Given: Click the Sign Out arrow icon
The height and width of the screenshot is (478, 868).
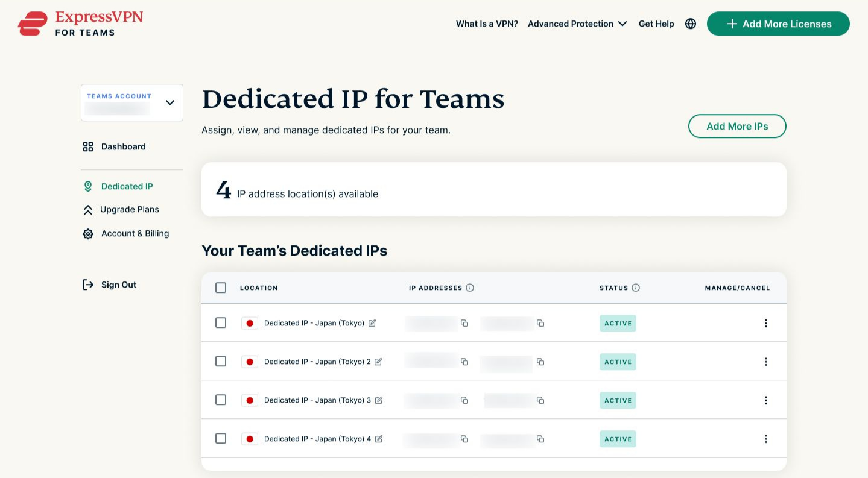Looking at the screenshot, I should click(x=88, y=285).
